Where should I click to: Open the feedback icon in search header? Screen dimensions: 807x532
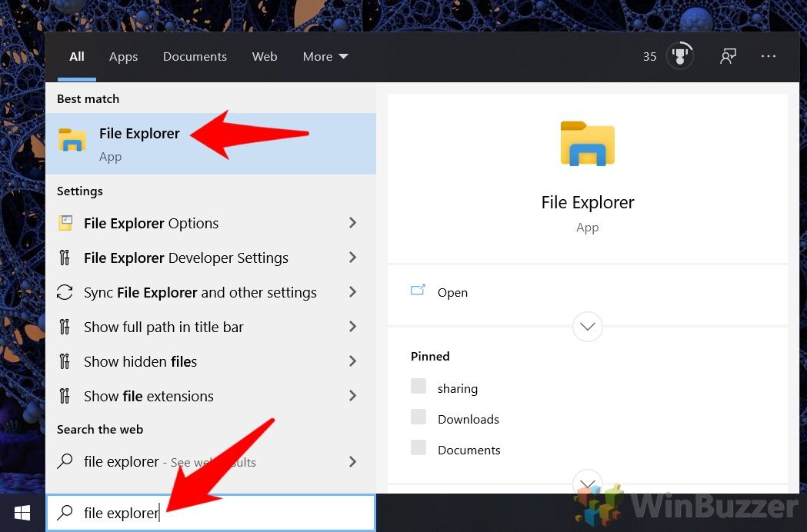tap(727, 56)
